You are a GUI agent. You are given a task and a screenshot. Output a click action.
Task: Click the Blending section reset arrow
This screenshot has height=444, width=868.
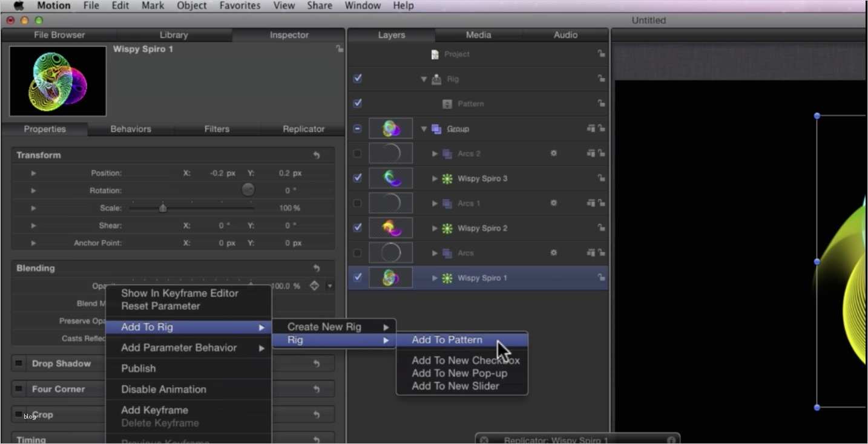point(317,268)
